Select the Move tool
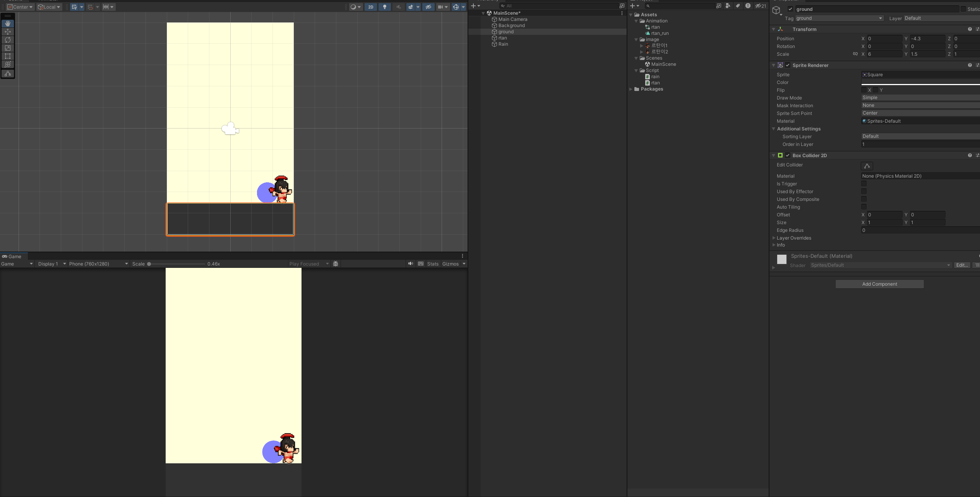The height and width of the screenshot is (497, 980). pyautogui.click(x=8, y=32)
